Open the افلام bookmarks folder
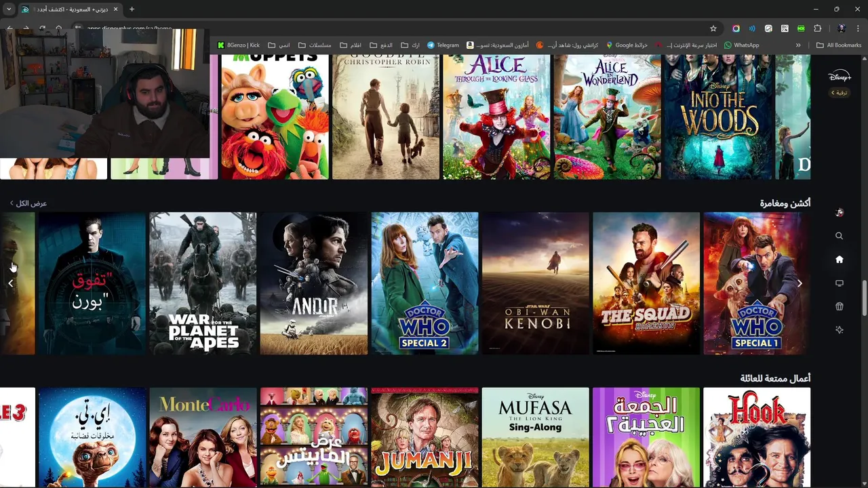 (x=351, y=45)
